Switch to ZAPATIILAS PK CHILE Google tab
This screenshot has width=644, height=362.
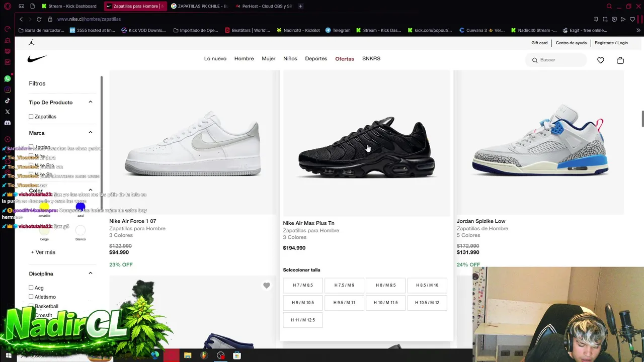(200, 6)
